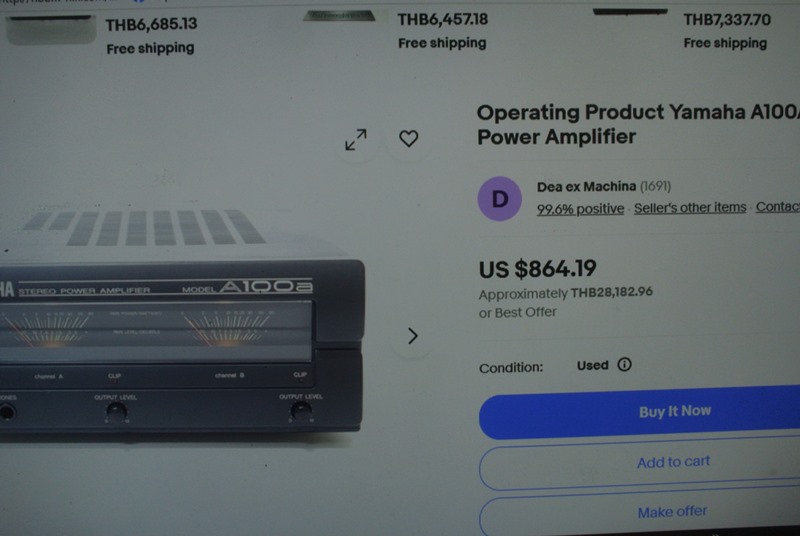Open the purple D seller avatar
This screenshot has height=536, width=800.
pos(499,198)
